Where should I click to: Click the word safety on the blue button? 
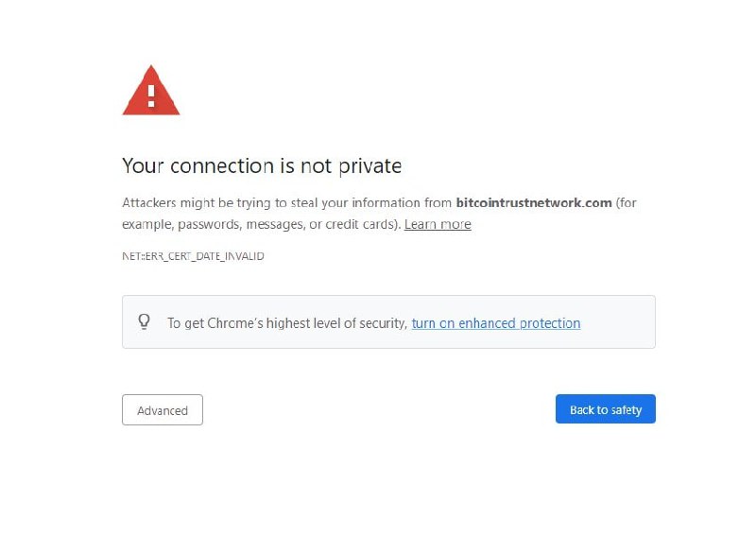point(627,409)
